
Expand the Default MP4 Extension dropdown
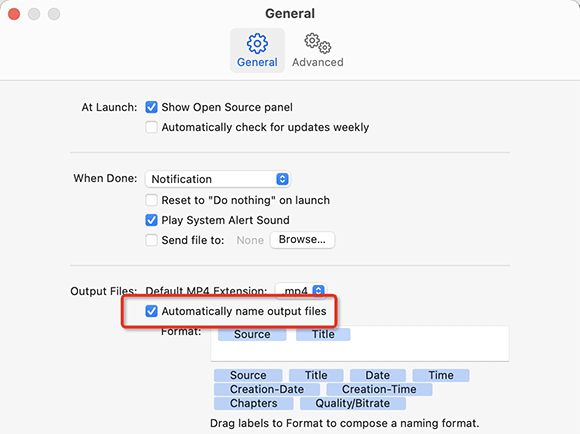pos(300,291)
